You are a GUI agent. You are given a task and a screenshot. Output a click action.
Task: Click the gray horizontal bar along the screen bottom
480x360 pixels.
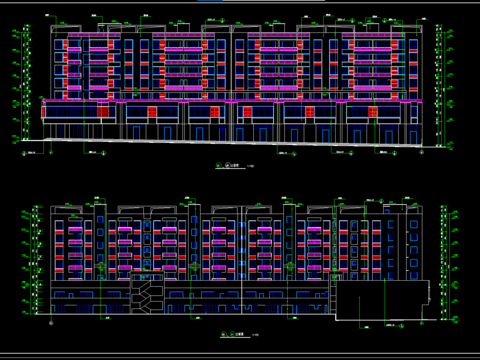(240, 354)
